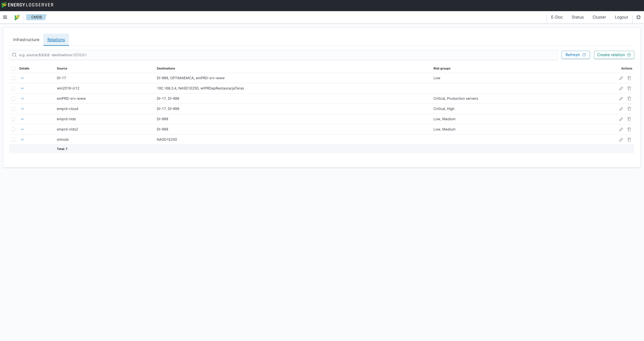Click the Create relation button
The width and height of the screenshot is (644, 341).
(614, 55)
